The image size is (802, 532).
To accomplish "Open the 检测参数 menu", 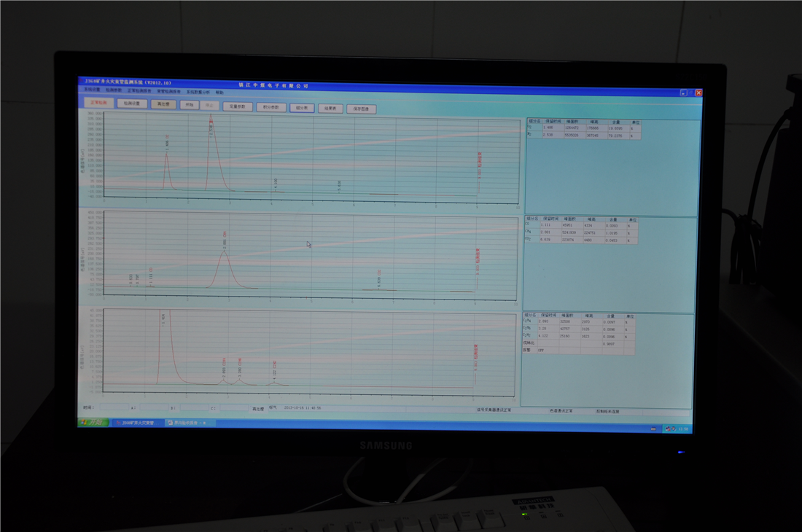I will click(114, 90).
